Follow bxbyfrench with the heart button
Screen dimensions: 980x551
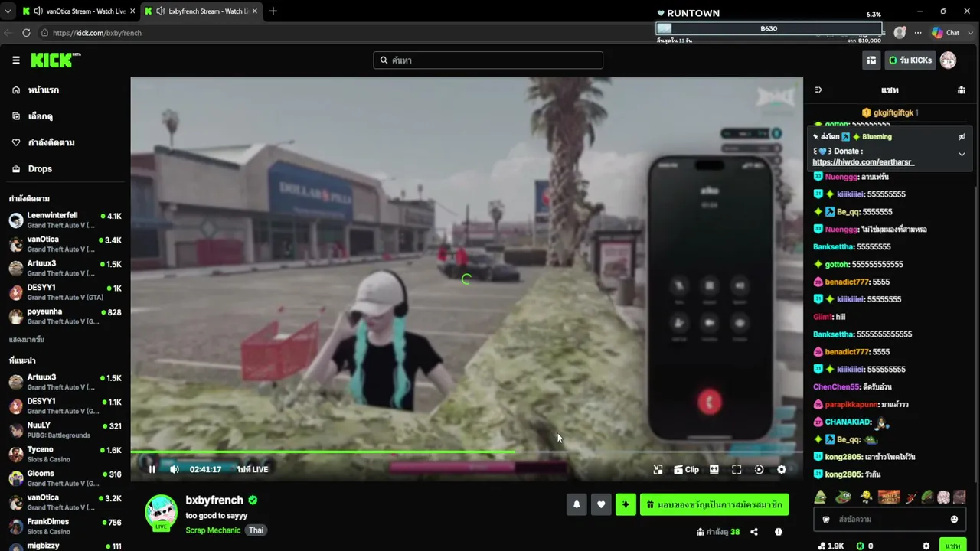pyautogui.click(x=601, y=504)
